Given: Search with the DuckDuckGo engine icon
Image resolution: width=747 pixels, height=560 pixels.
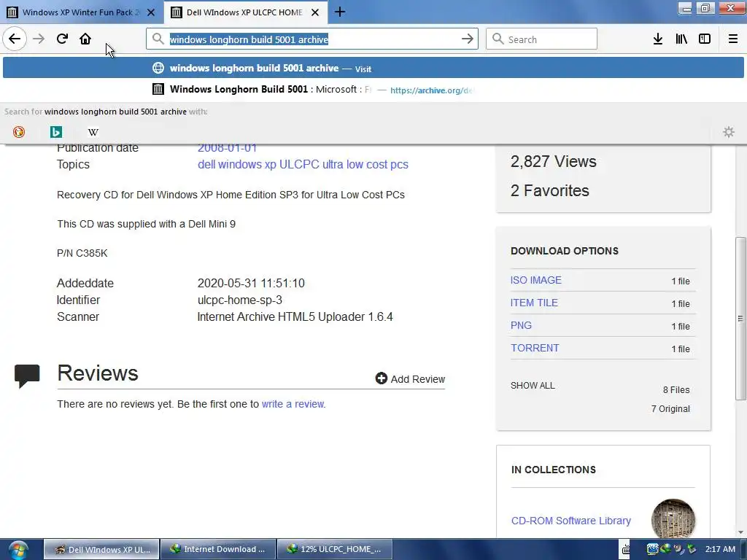Looking at the screenshot, I should (19, 132).
